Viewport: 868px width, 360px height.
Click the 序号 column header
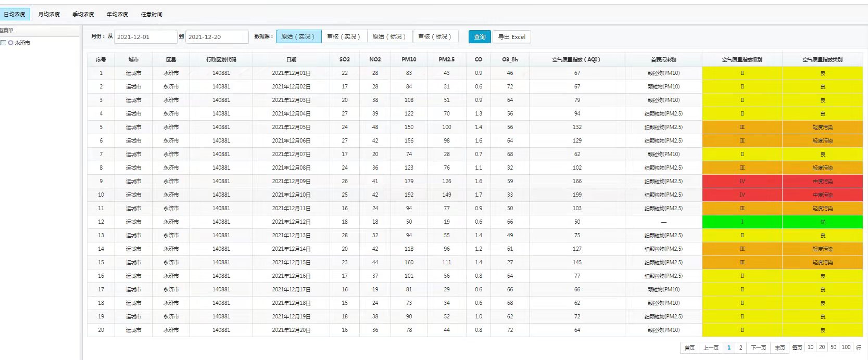pyautogui.click(x=101, y=59)
